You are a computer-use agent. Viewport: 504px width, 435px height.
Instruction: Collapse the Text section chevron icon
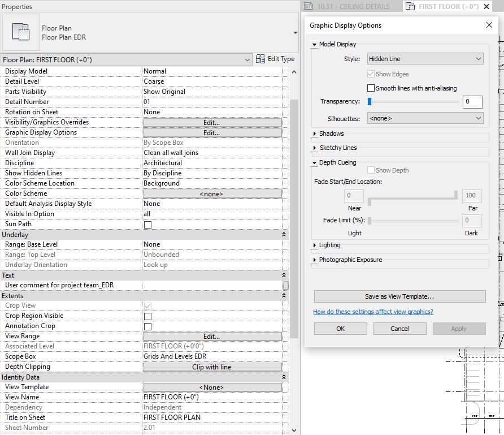tap(284, 275)
